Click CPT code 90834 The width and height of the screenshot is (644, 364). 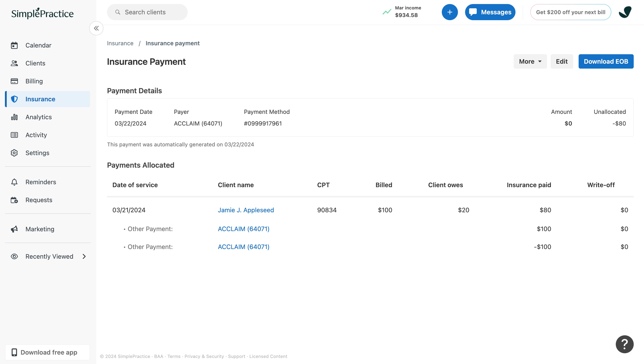[x=327, y=210]
